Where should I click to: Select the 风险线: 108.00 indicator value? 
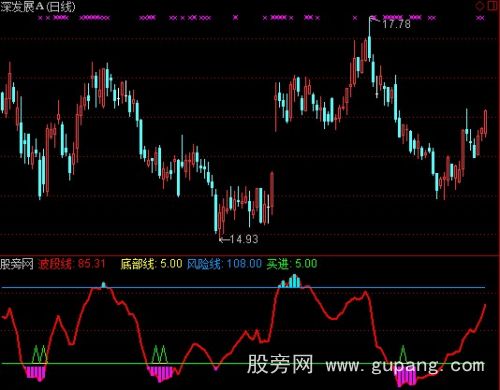click(224, 264)
